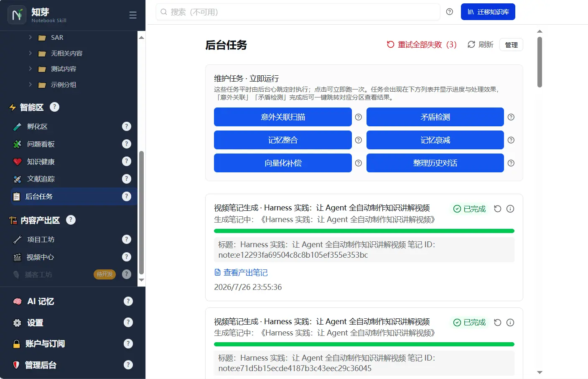The height and width of the screenshot is (379, 588).
Task: Run 记忆衰减 now
Action: [435, 140]
